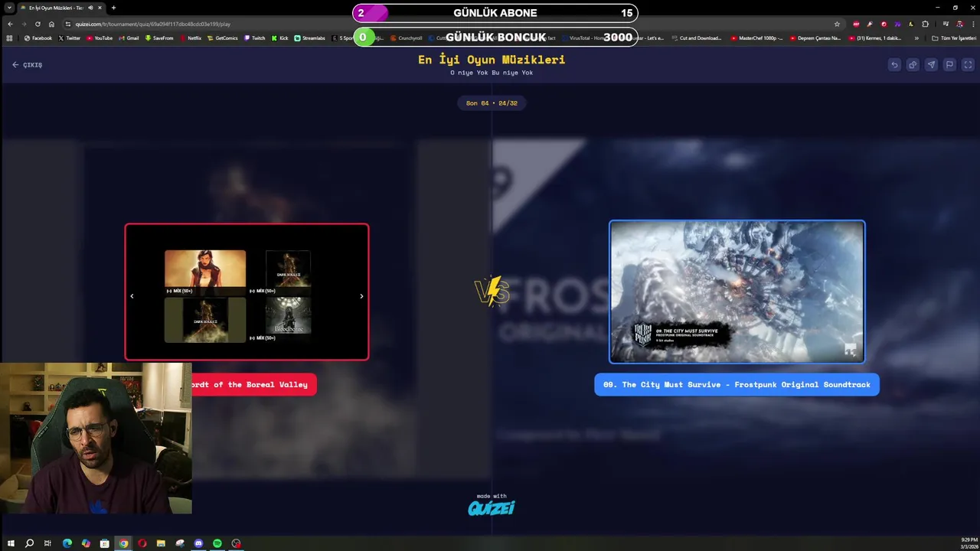Open Spotify from taskbar
The height and width of the screenshot is (551, 980).
point(217,543)
